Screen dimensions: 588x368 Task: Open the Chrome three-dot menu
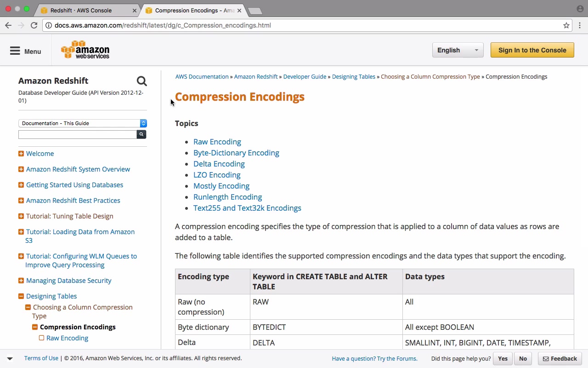[x=580, y=25]
